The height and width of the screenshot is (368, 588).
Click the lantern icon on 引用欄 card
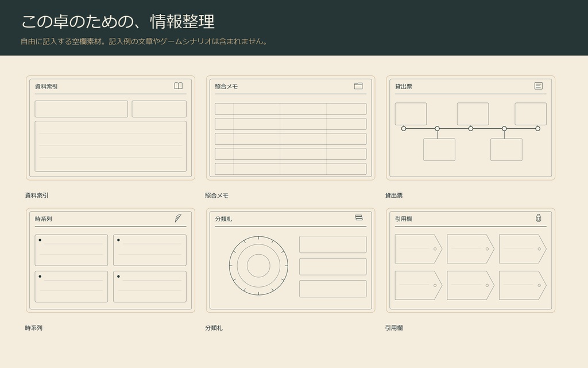[539, 218]
